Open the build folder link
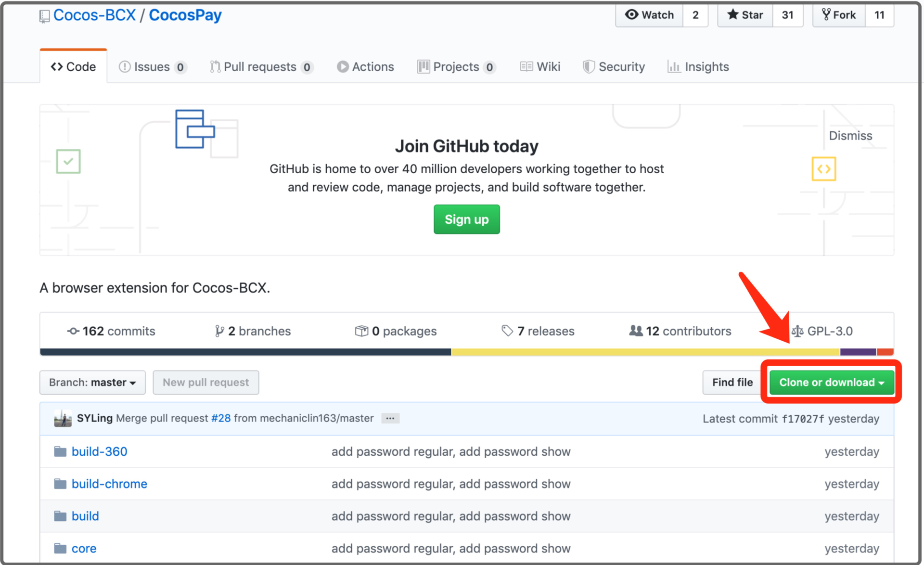The width and height of the screenshot is (924, 565). tap(85, 516)
